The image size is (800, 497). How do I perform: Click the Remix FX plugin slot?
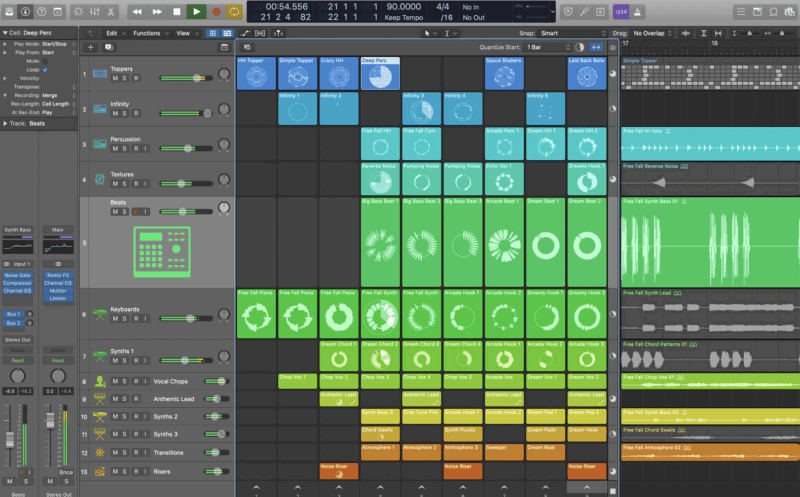[57, 274]
